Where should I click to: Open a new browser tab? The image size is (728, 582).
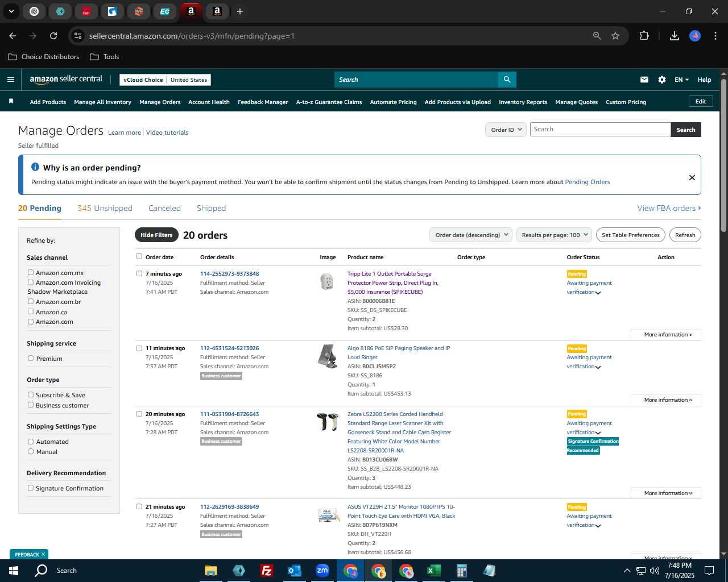tap(240, 11)
